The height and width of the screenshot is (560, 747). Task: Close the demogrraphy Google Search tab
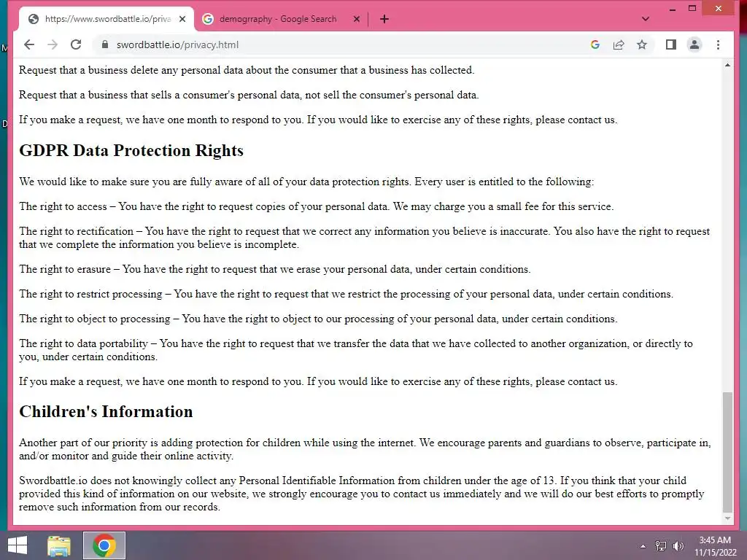[x=356, y=19]
